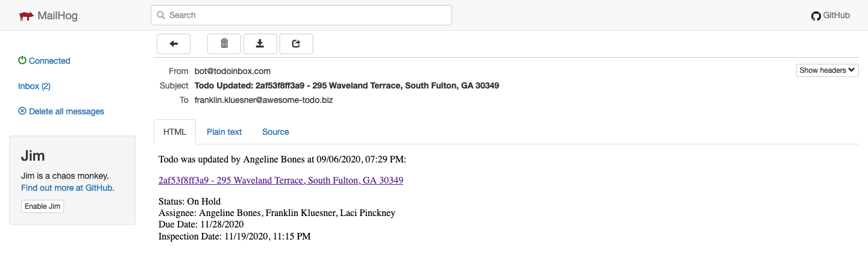Release message using the share arrow icon
Screen dimensions: 868x269
click(296, 43)
